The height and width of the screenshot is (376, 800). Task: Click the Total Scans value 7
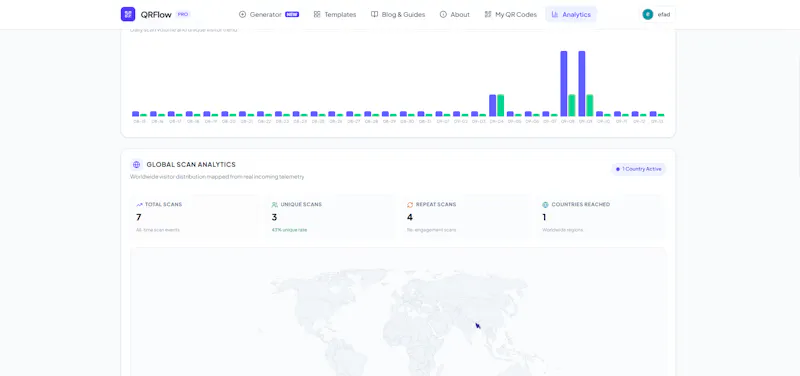(138, 217)
